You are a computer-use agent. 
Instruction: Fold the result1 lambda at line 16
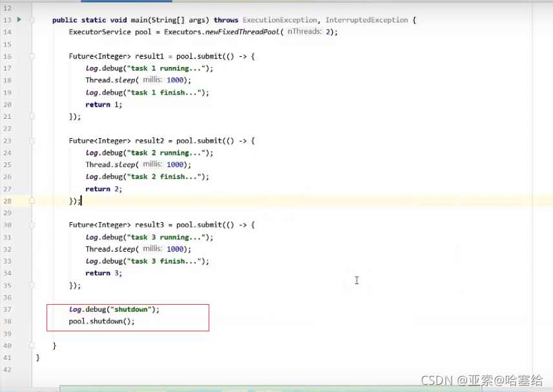(x=32, y=56)
